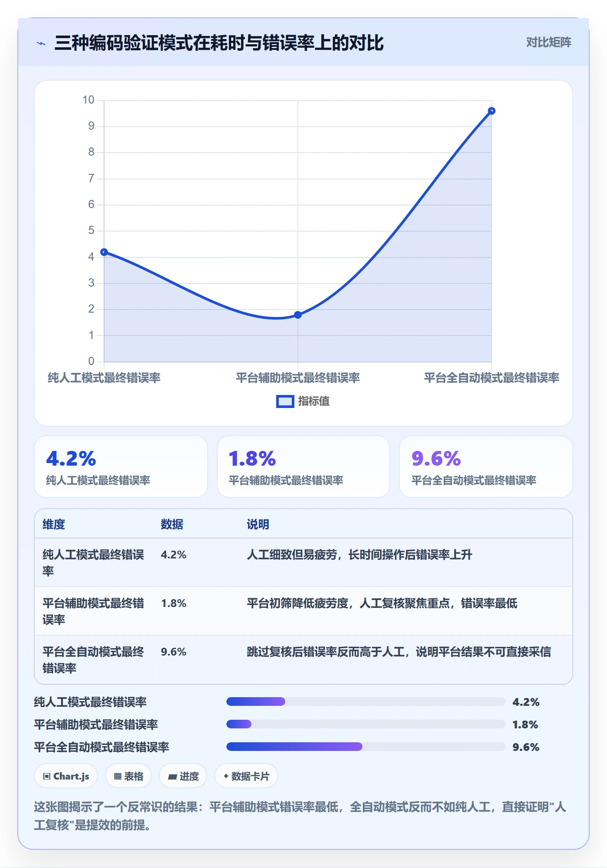Click the 数据 column header
The width and height of the screenshot is (607, 868).
172,524
